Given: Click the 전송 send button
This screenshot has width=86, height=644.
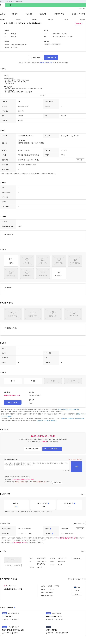Looking at the screenshot, I should 77,467.
